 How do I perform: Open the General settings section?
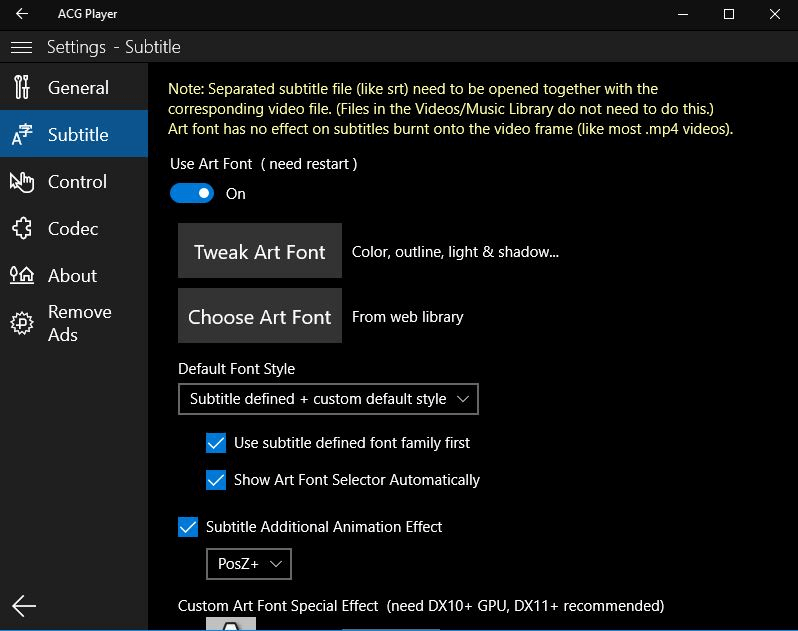point(74,88)
